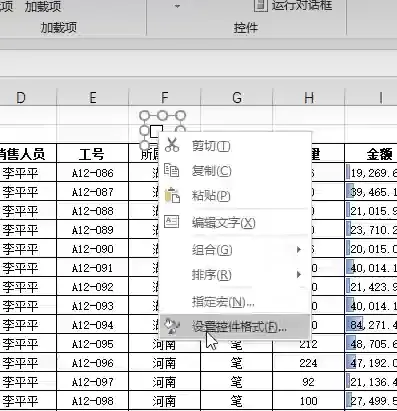The width and height of the screenshot is (397, 411).
Task: Click amount cell starting 84,271
Action: click(371, 325)
